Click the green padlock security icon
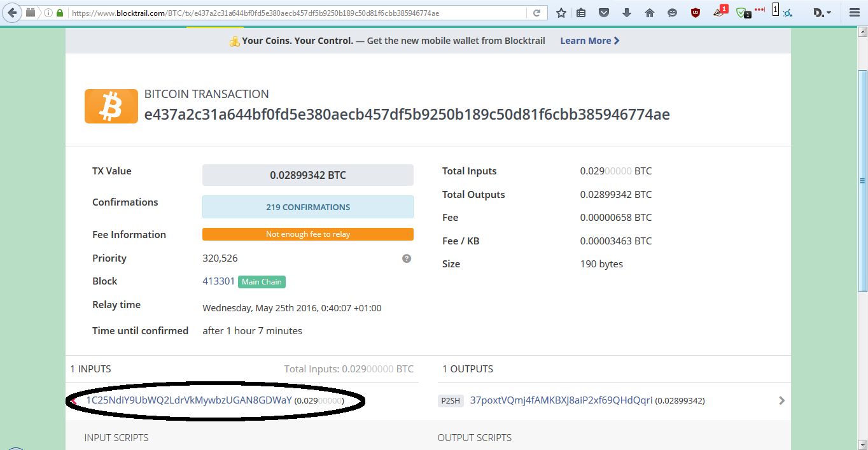The height and width of the screenshot is (450, 868). coord(60,13)
